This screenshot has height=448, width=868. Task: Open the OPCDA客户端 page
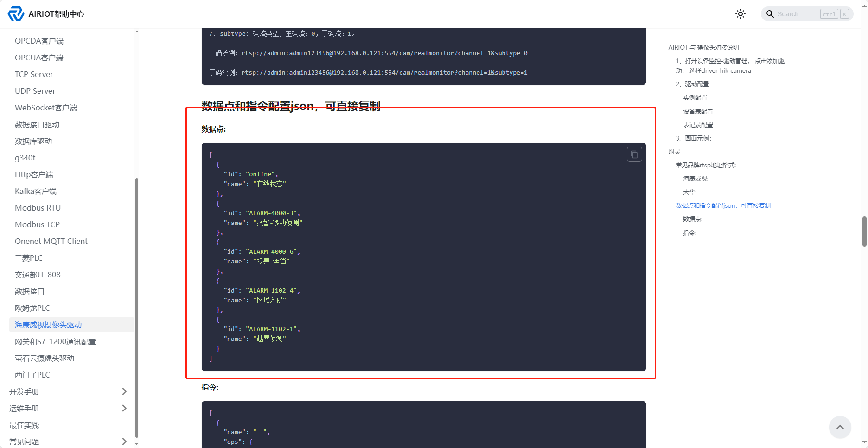click(x=39, y=41)
